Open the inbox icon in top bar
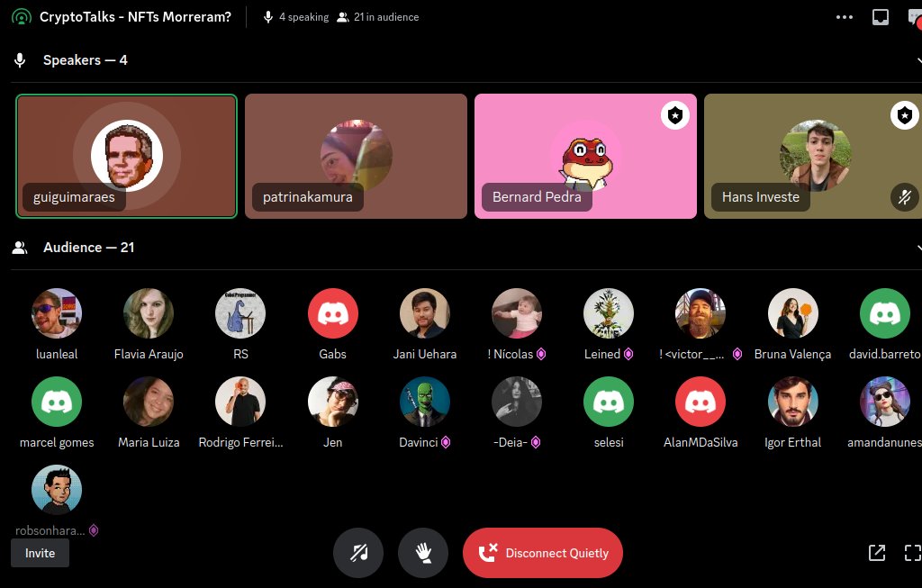 (x=881, y=17)
